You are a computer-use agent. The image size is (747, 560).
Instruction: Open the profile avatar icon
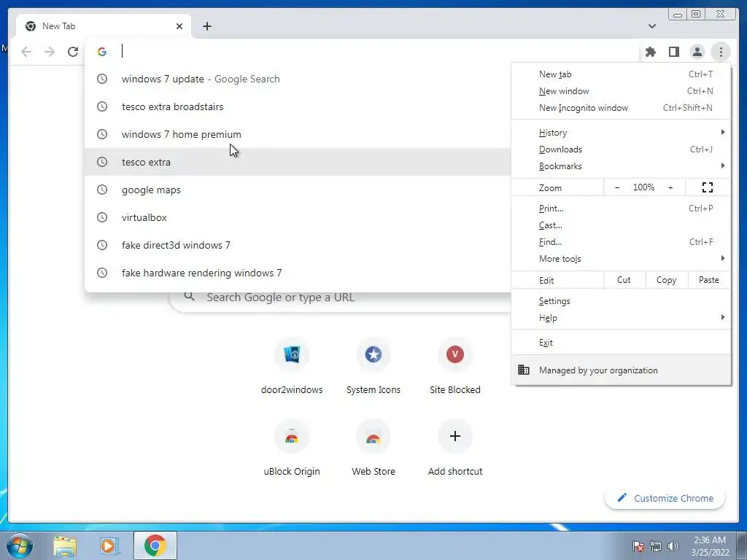pos(697,52)
